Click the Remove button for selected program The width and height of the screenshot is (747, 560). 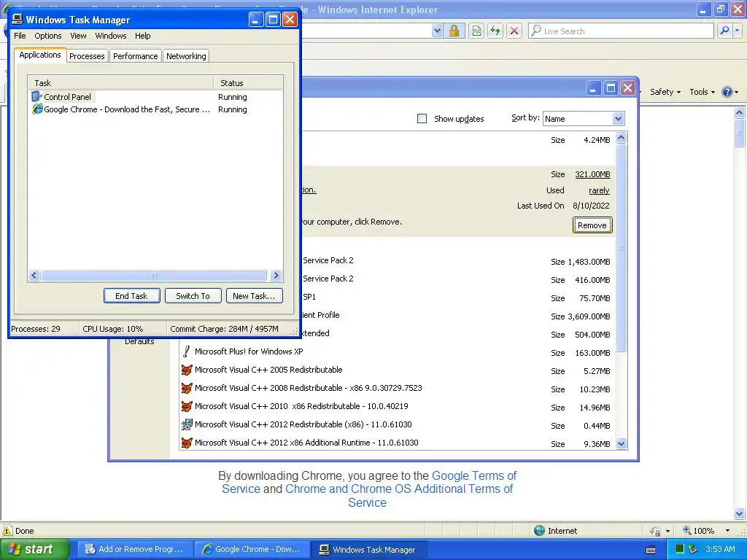point(592,225)
